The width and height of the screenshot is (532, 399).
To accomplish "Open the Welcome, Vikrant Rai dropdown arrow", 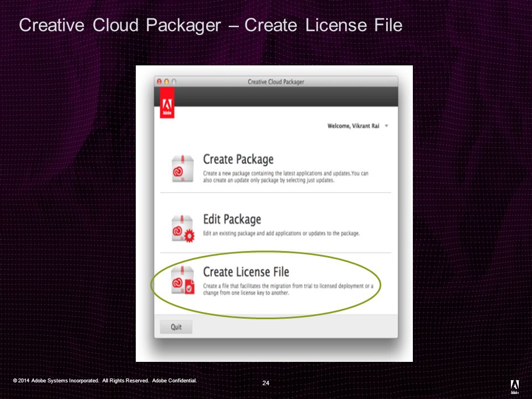I will click(x=386, y=126).
